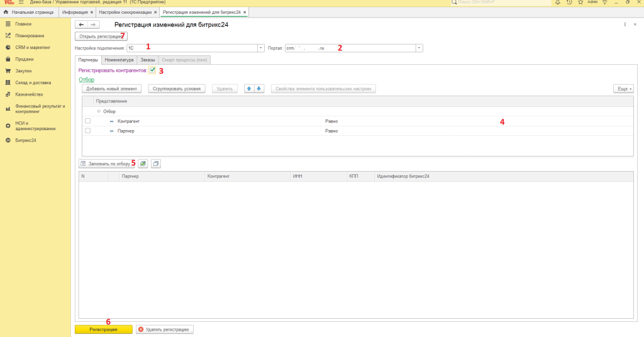Open Закупки section
Screen dimensions: 644x337
pyautogui.click(x=23, y=71)
